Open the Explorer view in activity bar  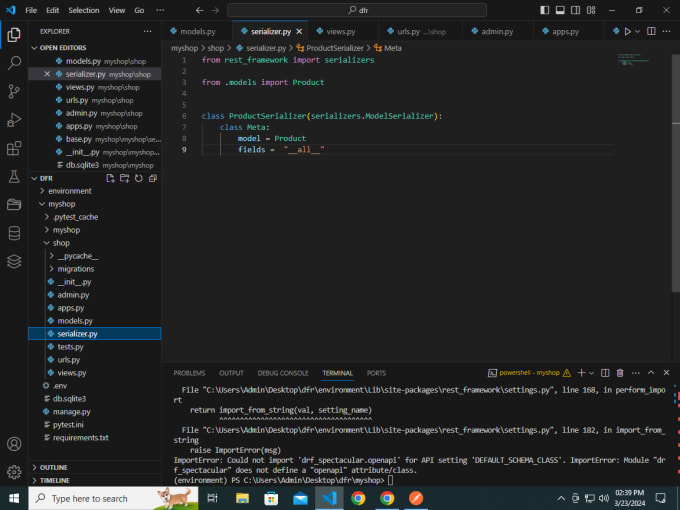pyautogui.click(x=14, y=35)
